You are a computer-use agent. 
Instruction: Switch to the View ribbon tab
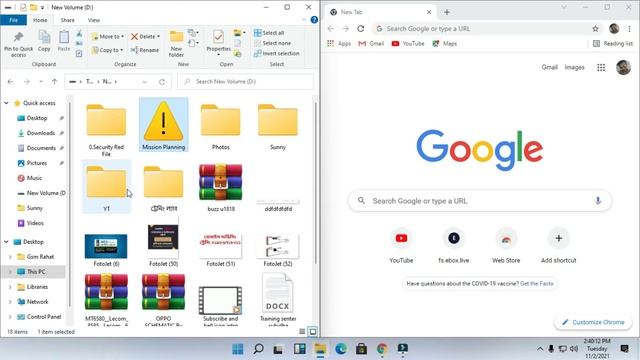(93, 20)
